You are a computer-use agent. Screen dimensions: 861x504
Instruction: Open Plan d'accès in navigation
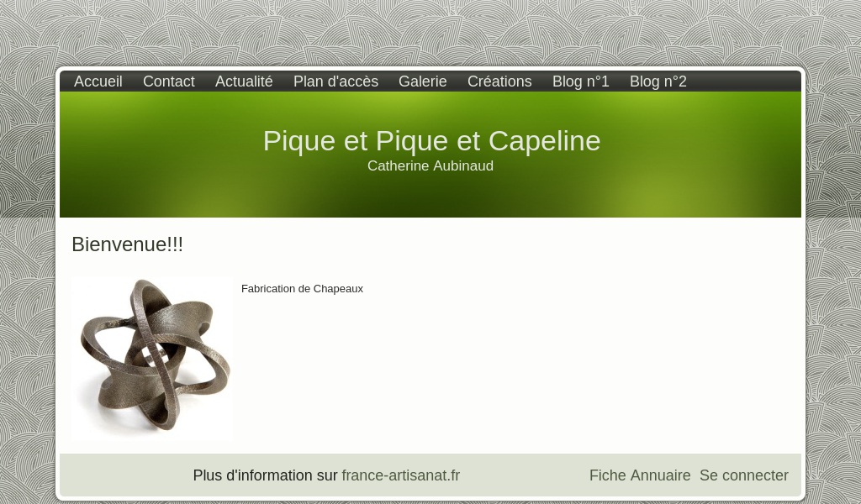pyautogui.click(x=335, y=81)
